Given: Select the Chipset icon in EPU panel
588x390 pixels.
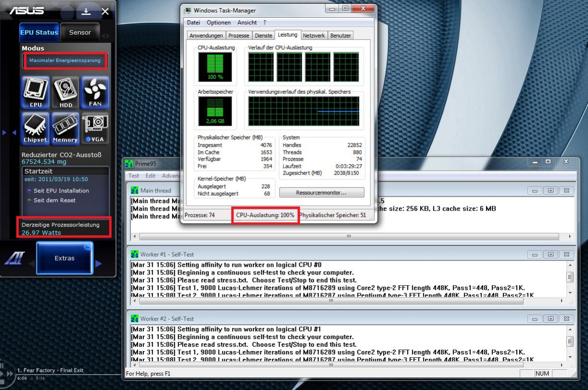Looking at the screenshot, I should tap(36, 128).
